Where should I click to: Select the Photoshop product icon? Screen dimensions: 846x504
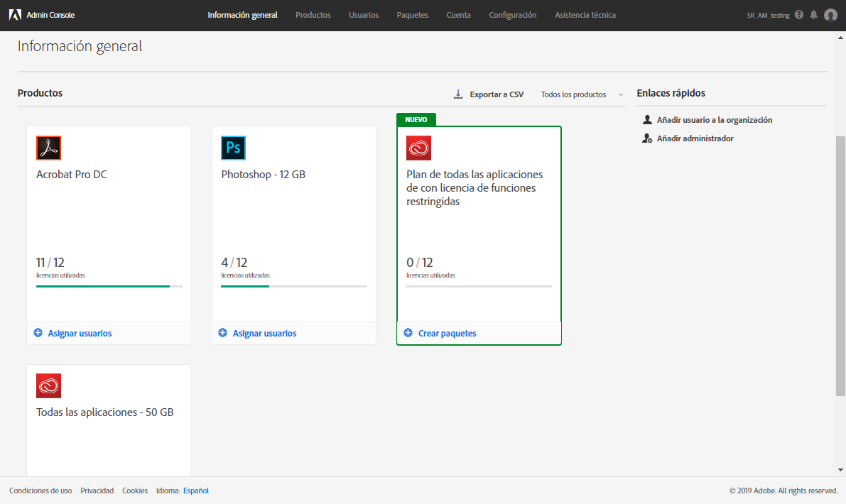233,148
